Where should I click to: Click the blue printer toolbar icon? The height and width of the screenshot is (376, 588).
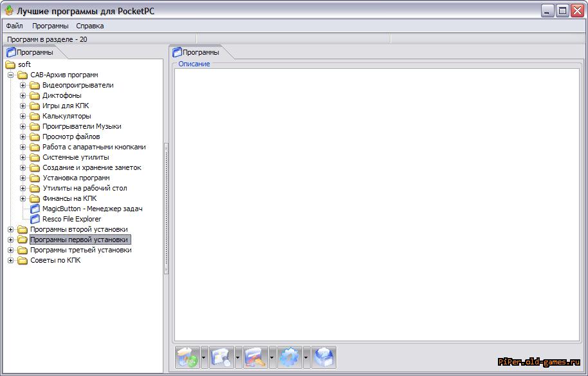(x=324, y=357)
